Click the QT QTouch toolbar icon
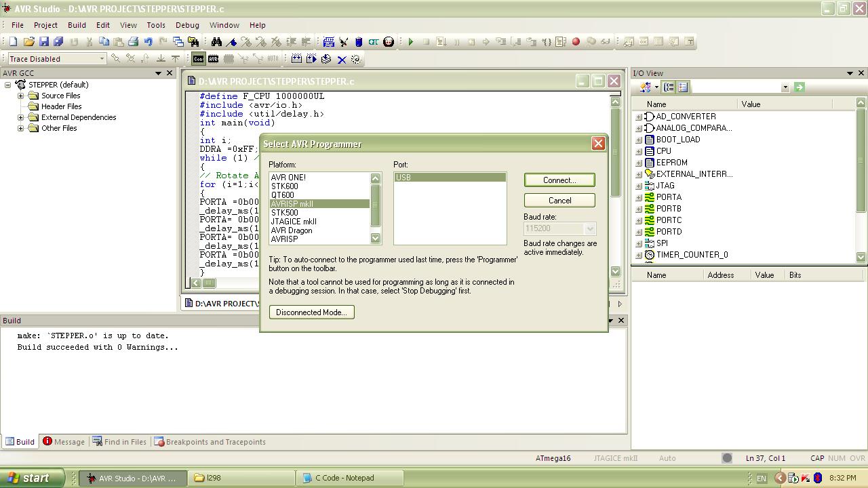 374,41
